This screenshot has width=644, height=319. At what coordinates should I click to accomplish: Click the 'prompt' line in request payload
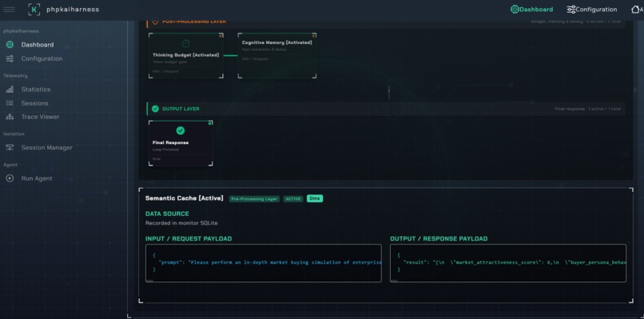click(270, 262)
